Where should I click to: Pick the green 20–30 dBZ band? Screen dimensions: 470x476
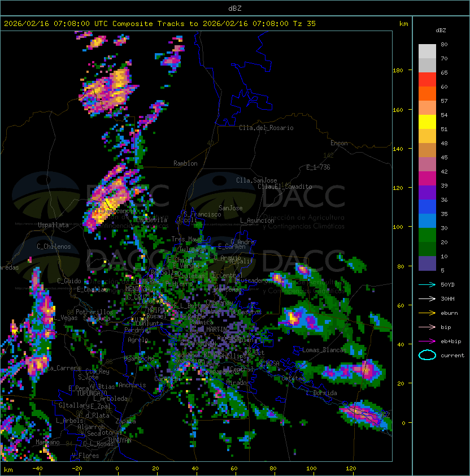click(427, 235)
